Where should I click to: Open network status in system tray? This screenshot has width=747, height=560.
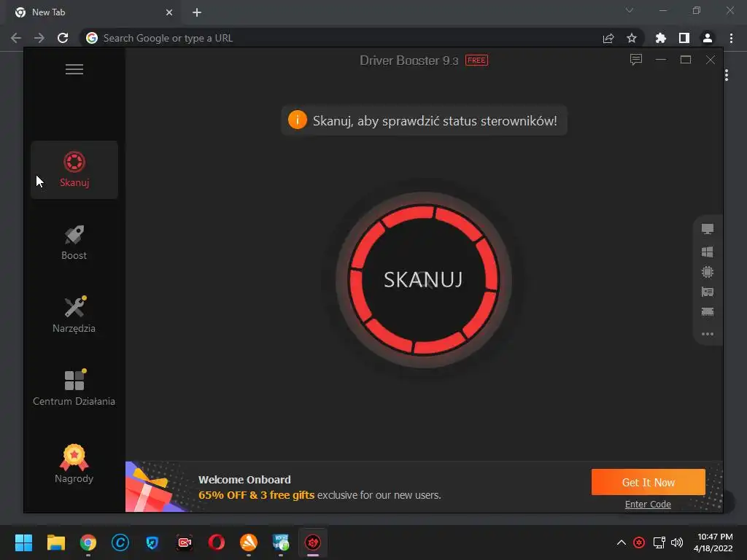pyautogui.click(x=659, y=542)
